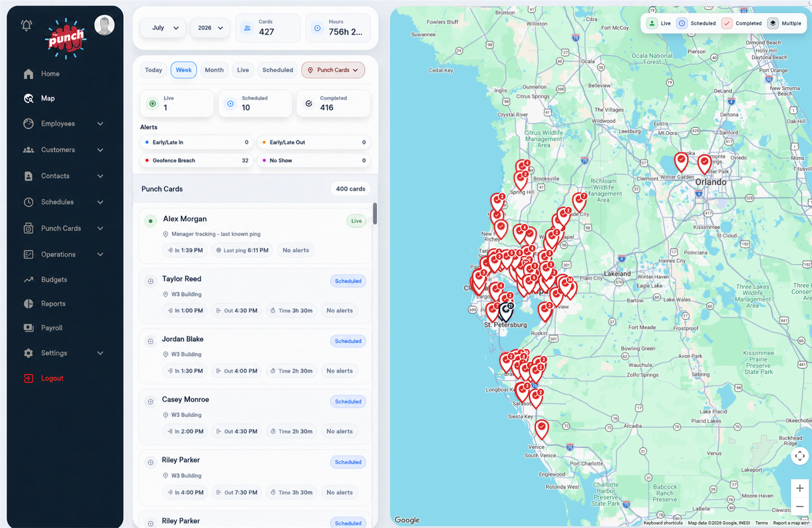
Task: Open Payroll icon in sidebar
Action: [29, 327]
